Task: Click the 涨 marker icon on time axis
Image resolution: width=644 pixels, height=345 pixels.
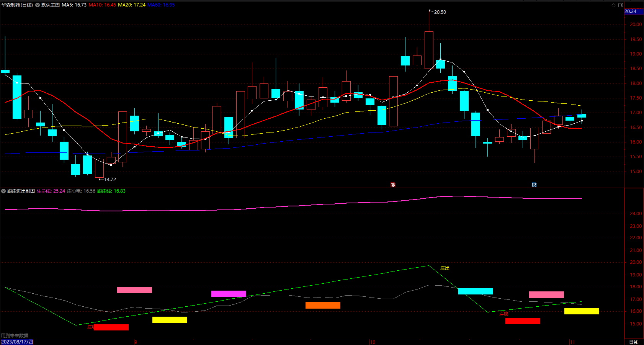Action: coord(393,185)
